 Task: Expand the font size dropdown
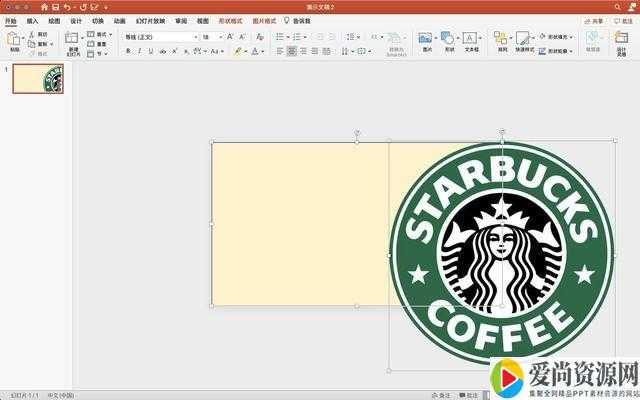click(220, 37)
